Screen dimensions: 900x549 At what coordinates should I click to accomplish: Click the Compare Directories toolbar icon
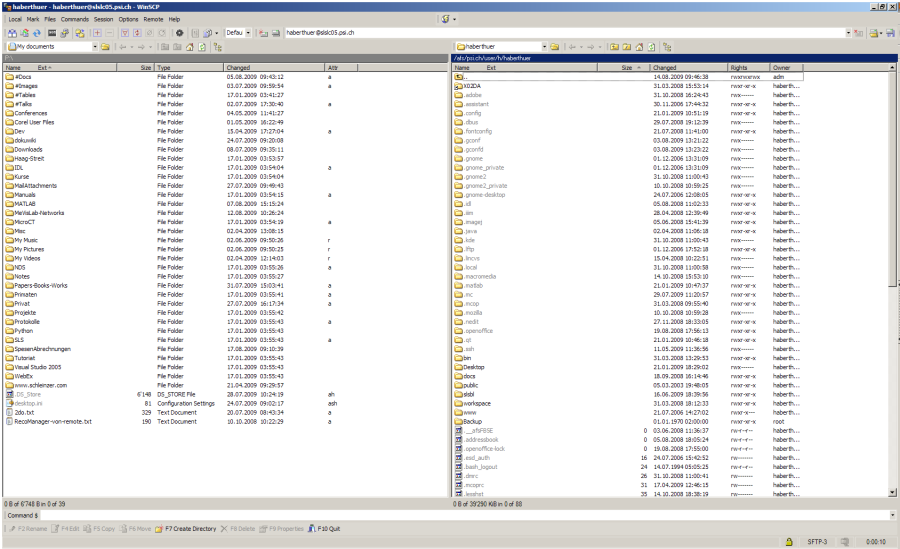tap(12, 33)
